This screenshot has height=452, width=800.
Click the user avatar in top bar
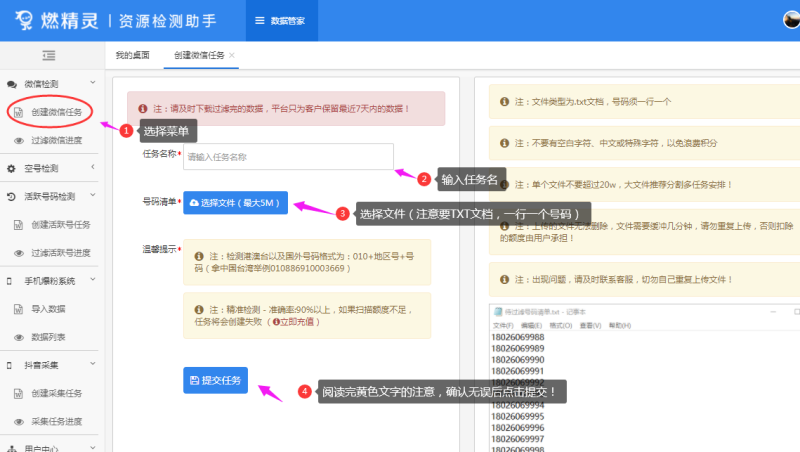[x=789, y=20]
